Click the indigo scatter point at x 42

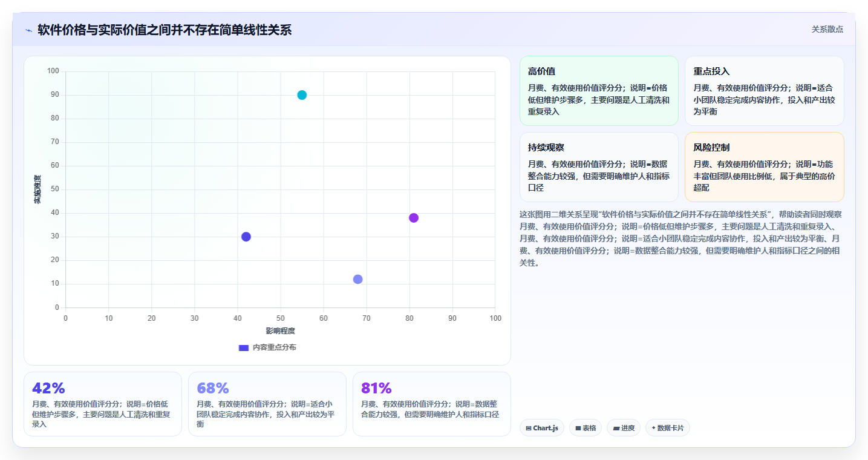246,237
